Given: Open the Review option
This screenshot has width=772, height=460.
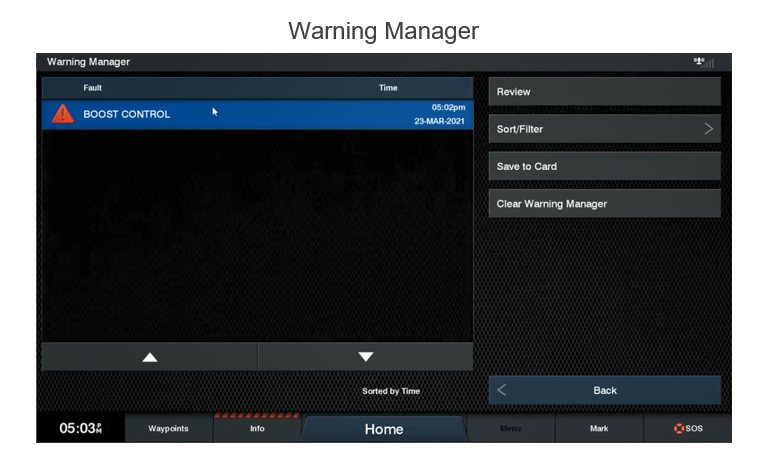Looking at the screenshot, I should click(605, 92).
